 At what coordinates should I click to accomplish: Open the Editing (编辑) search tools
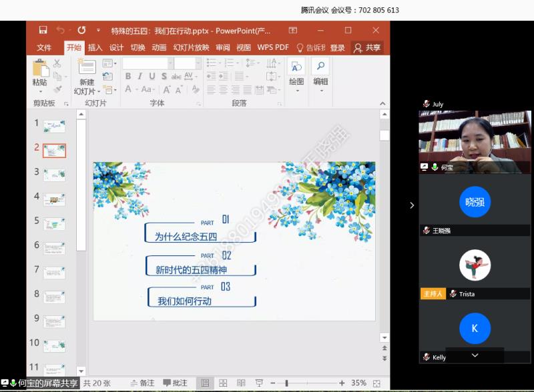320,72
